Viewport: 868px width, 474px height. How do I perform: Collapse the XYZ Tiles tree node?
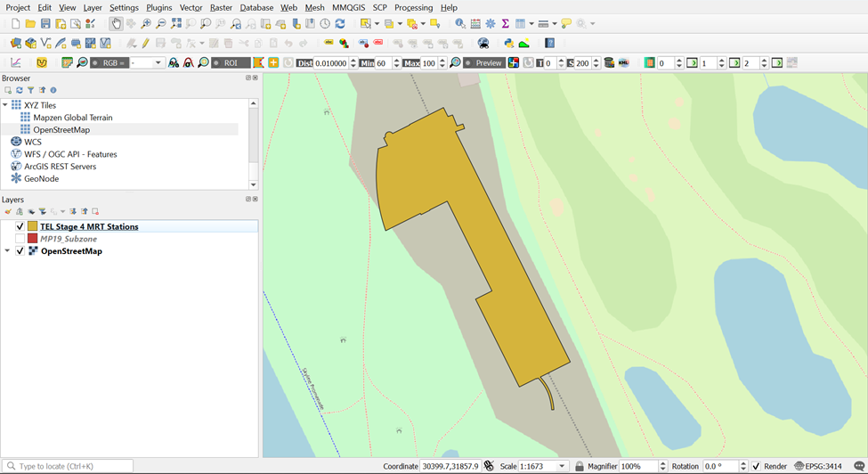[x=6, y=105]
